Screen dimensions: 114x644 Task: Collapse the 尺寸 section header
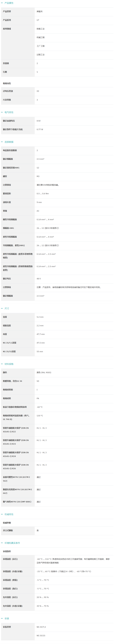(5, 308)
